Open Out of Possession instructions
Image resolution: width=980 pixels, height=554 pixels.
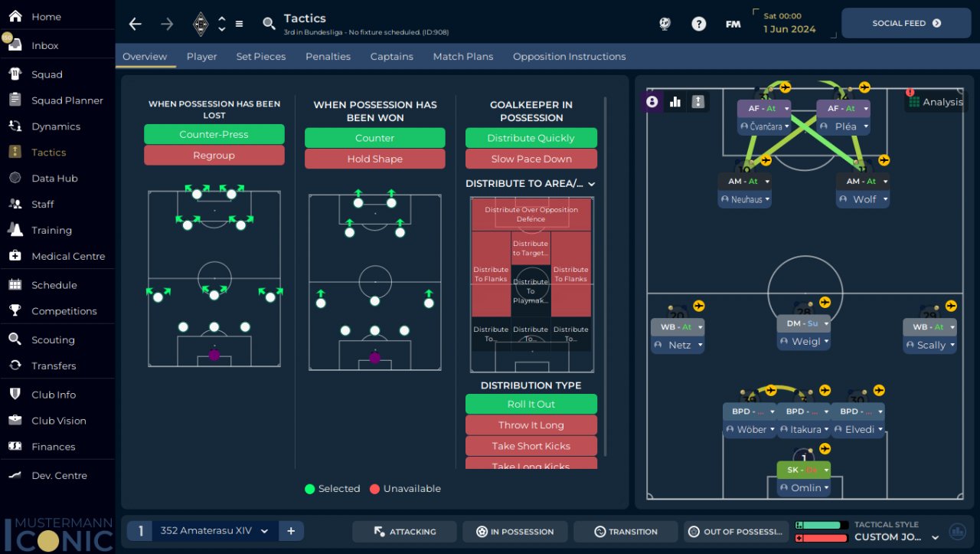click(x=736, y=532)
